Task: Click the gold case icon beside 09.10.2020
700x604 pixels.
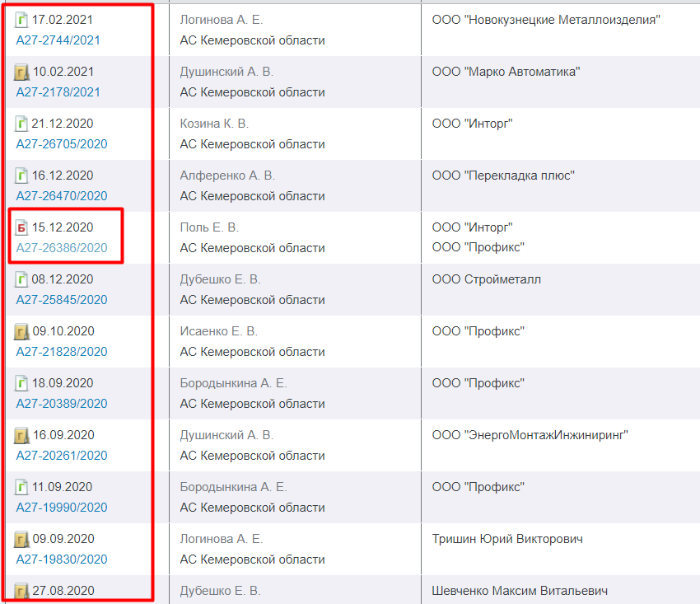Action: [x=22, y=332]
